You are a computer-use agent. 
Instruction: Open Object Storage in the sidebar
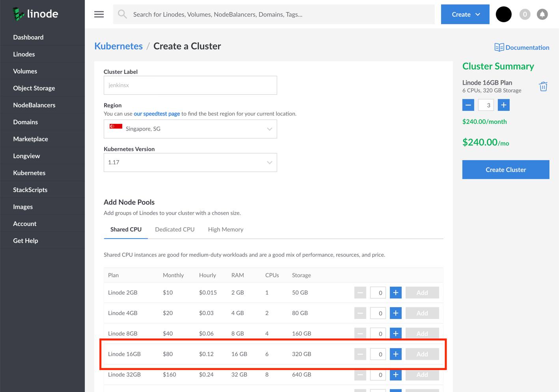pyautogui.click(x=34, y=88)
